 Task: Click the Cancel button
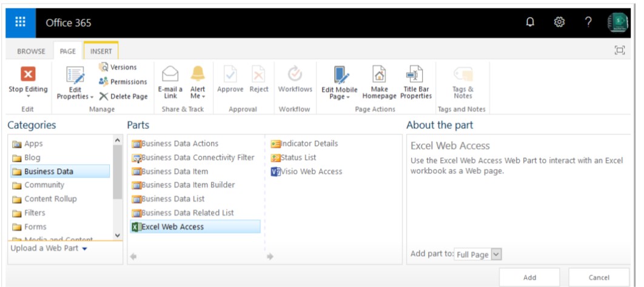[599, 277]
